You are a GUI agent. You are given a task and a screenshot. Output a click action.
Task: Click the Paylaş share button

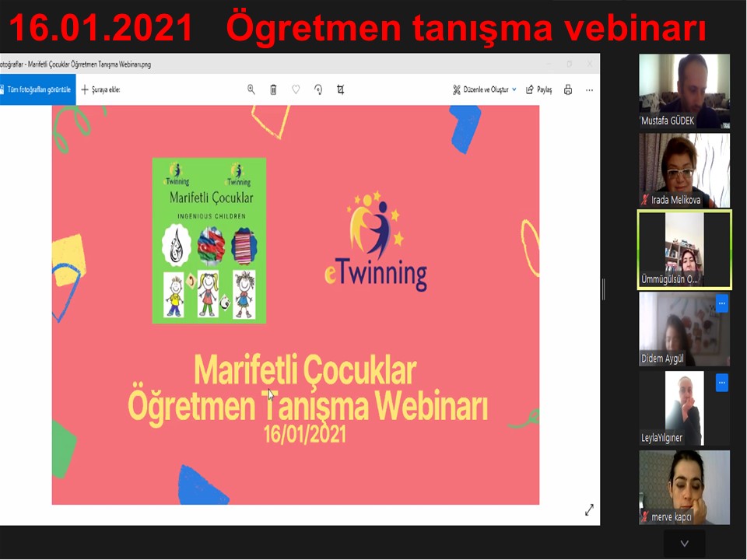coord(538,89)
